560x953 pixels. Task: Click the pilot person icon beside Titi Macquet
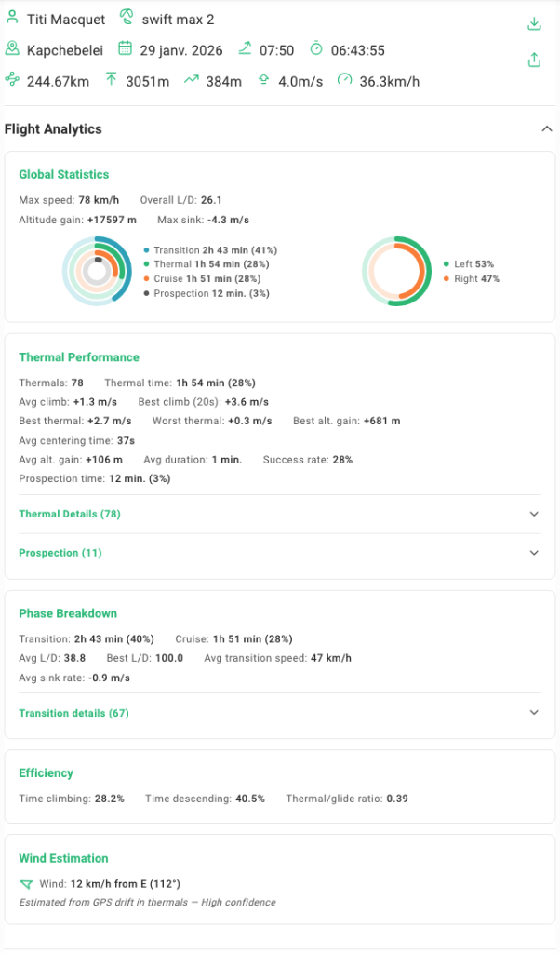[12, 19]
